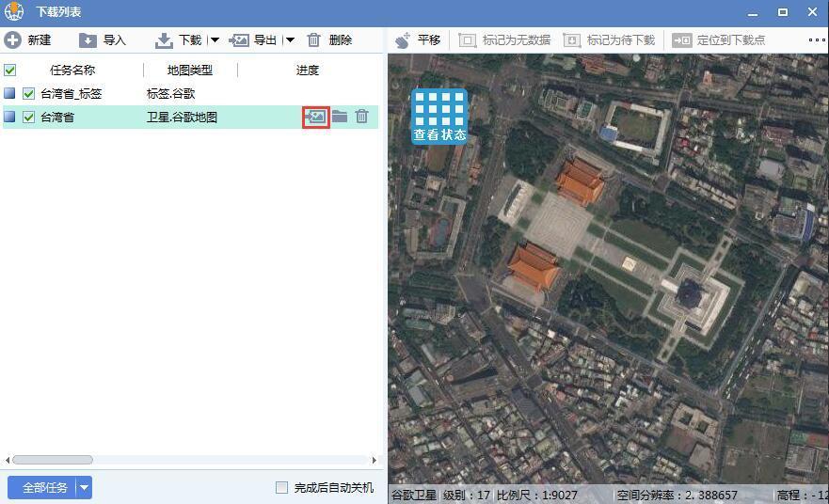Click the 查看状态 grid button on map
829x504 pixels.
pyautogui.click(x=439, y=117)
